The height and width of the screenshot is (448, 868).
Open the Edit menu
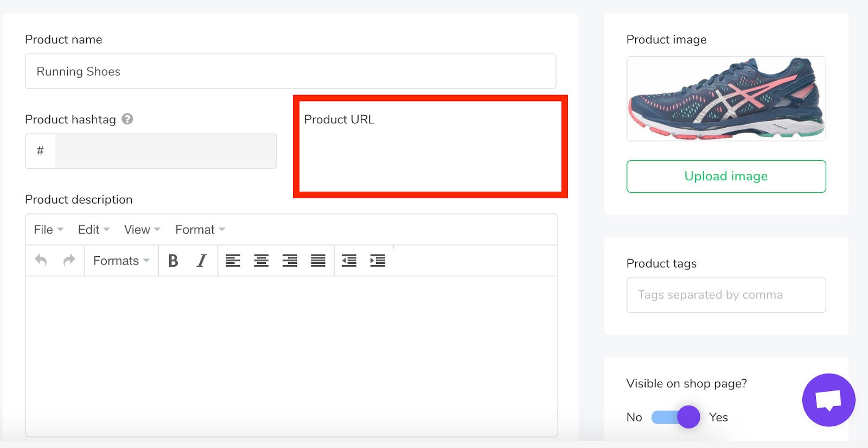click(93, 230)
